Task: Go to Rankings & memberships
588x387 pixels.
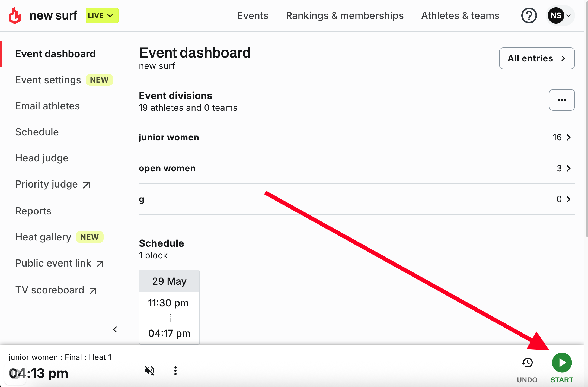Action: pos(345,16)
